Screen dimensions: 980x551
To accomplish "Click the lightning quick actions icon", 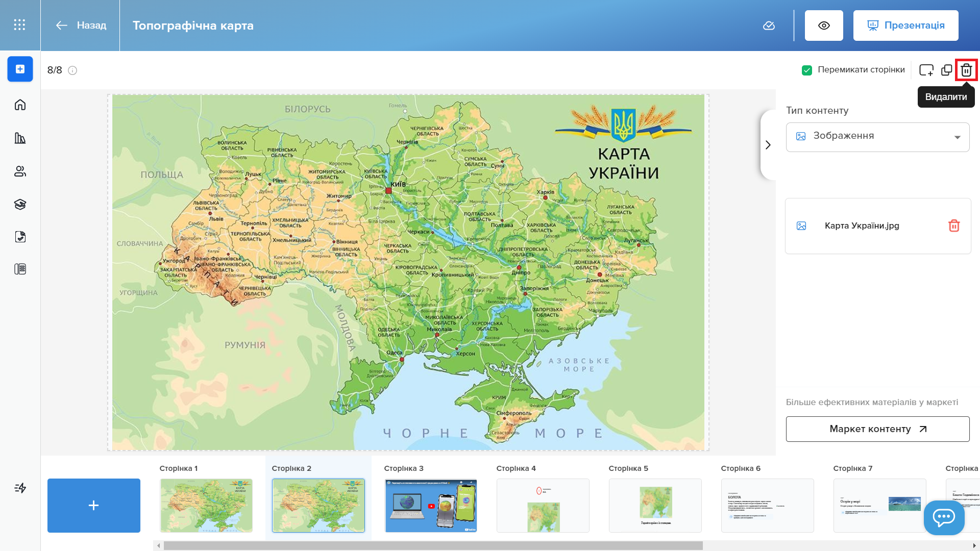I will (x=20, y=488).
